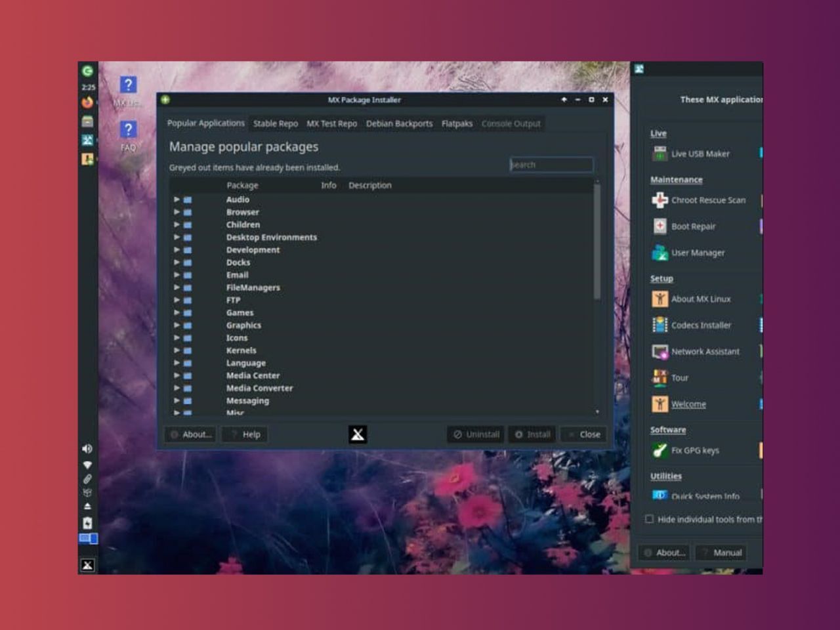Image resolution: width=840 pixels, height=630 pixels.
Task: Enable Hide individual tools checkbox
Action: pyautogui.click(x=649, y=519)
